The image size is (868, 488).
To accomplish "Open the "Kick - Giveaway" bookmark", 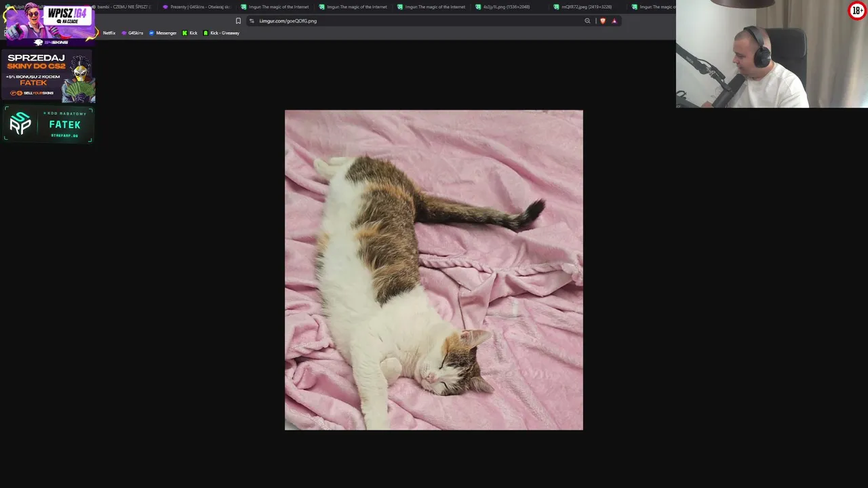I will coord(222,33).
